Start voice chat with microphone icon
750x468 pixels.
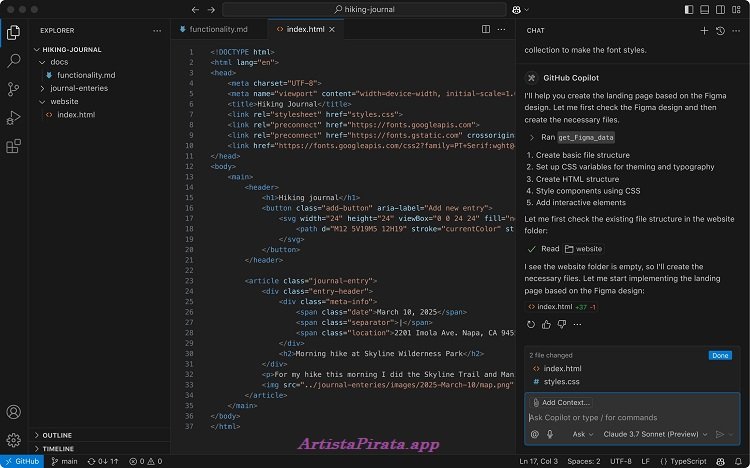(549, 434)
